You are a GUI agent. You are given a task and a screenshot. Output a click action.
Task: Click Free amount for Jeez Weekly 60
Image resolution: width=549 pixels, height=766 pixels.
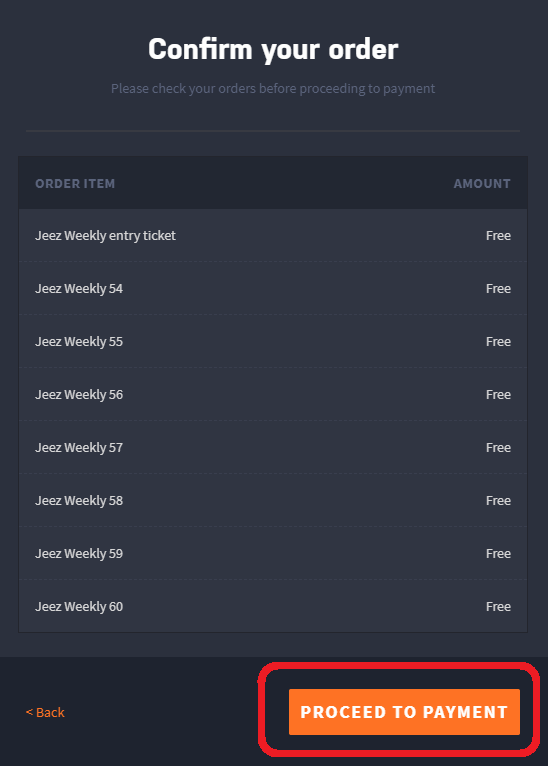pos(498,606)
